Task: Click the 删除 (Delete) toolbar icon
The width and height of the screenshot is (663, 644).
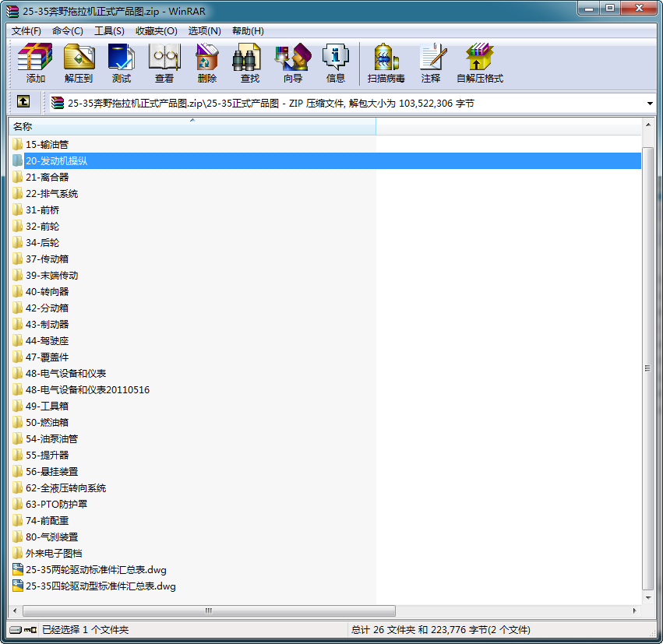Action: tap(206, 62)
